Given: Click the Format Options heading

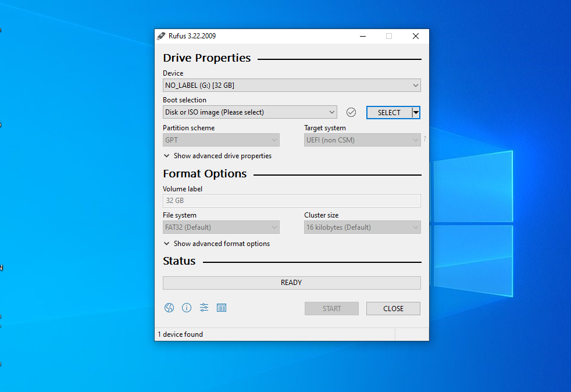Looking at the screenshot, I should (205, 174).
